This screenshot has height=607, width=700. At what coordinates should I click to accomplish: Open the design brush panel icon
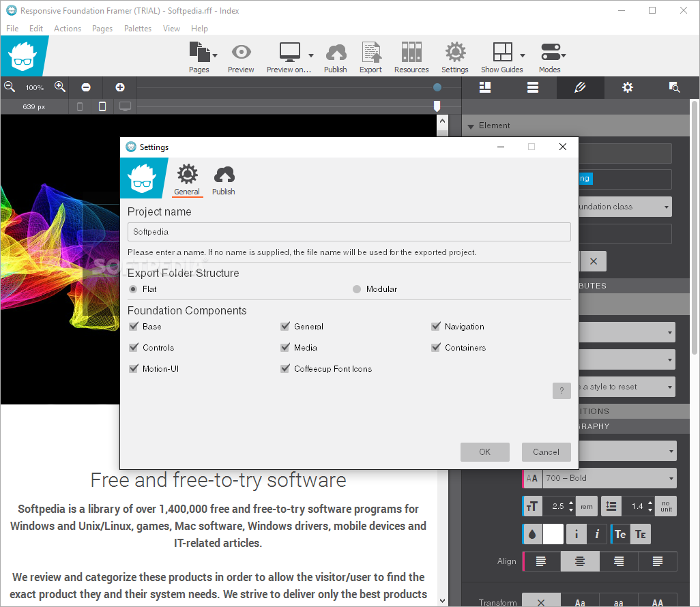[580, 87]
